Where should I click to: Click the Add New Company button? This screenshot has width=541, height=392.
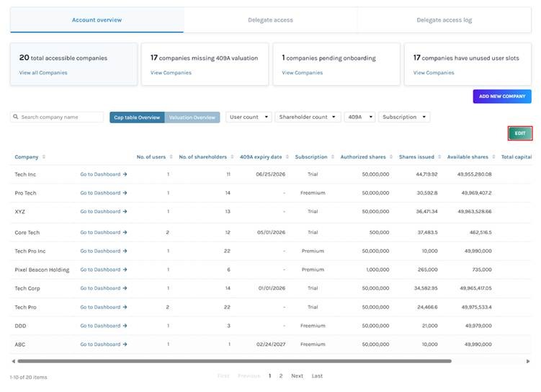click(501, 96)
